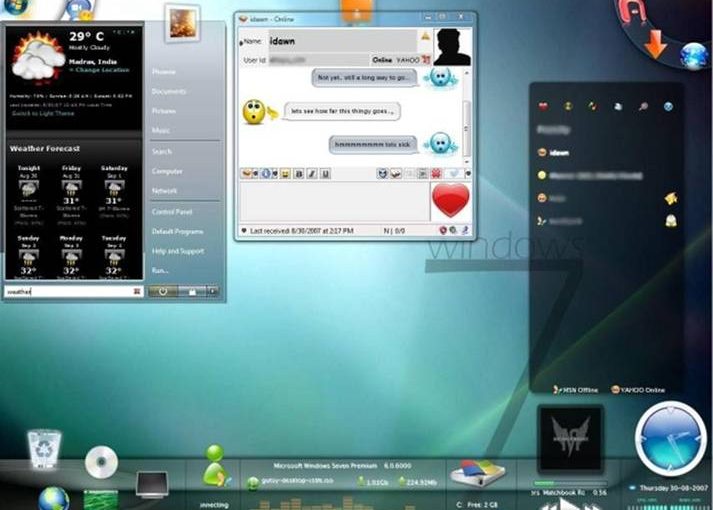Open the Recycle Bin on the dock
This screenshot has height=510, width=713.
click(x=44, y=449)
